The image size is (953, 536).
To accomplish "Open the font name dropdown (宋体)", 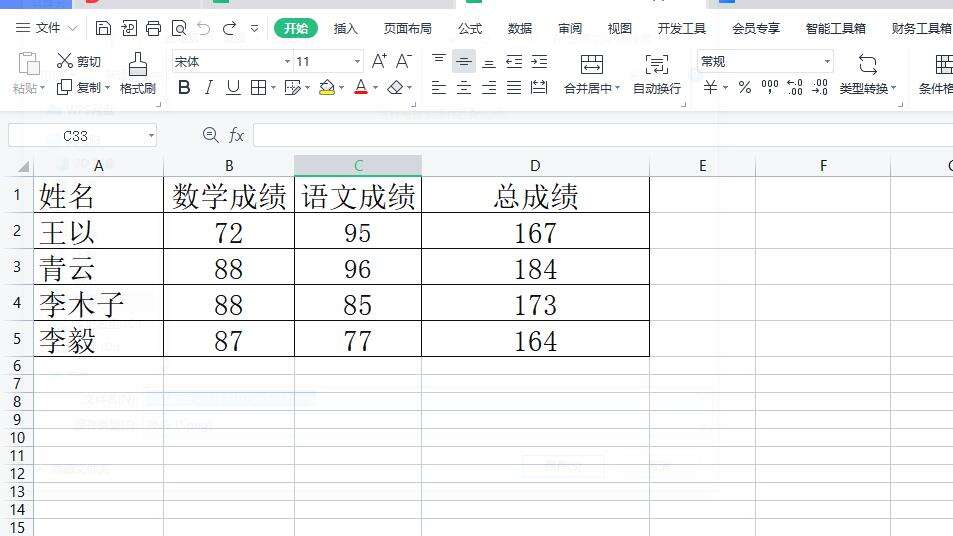I will [x=287, y=61].
